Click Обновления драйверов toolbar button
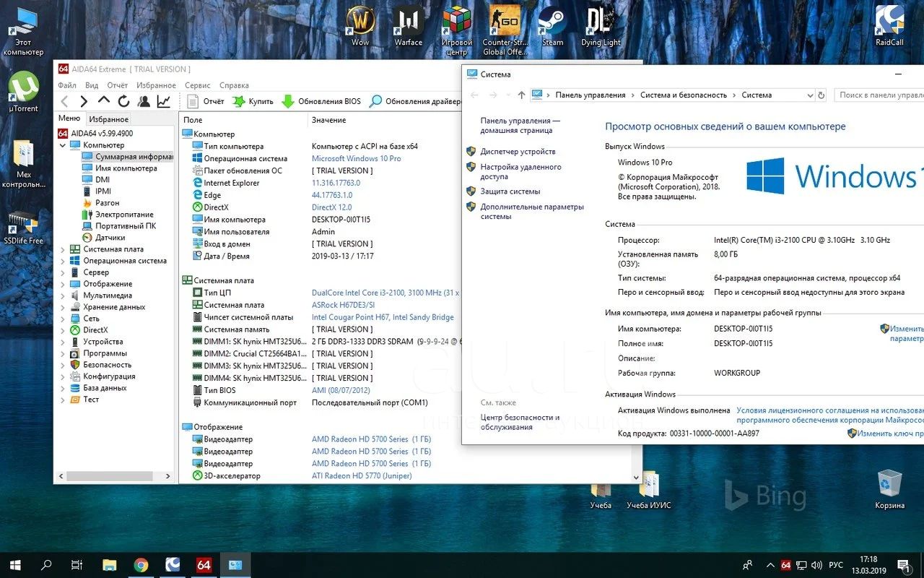The height and width of the screenshot is (578, 924). click(416, 101)
